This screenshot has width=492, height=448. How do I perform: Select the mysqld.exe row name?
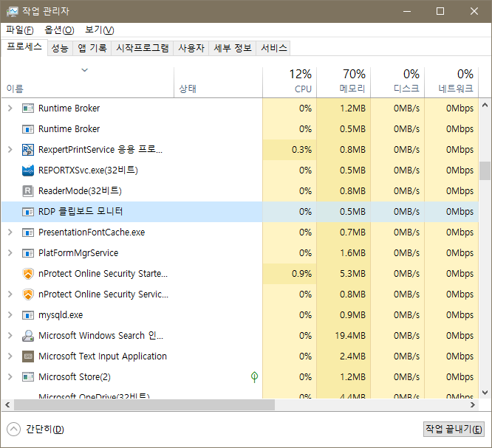click(x=61, y=315)
